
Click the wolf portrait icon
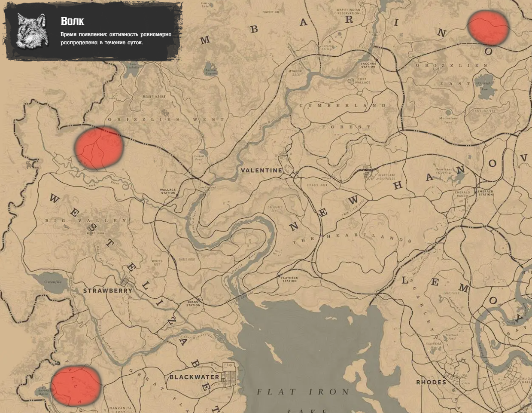pyautogui.click(x=32, y=31)
